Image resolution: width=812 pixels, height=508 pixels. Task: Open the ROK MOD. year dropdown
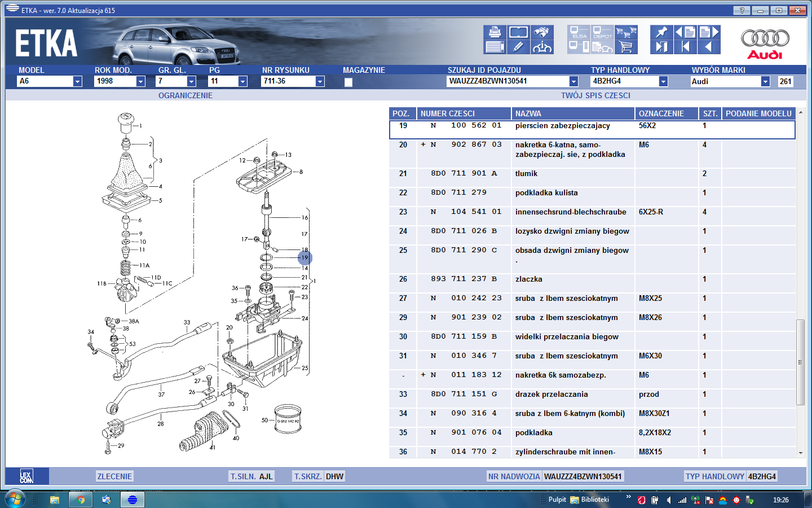click(x=140, y=81)
